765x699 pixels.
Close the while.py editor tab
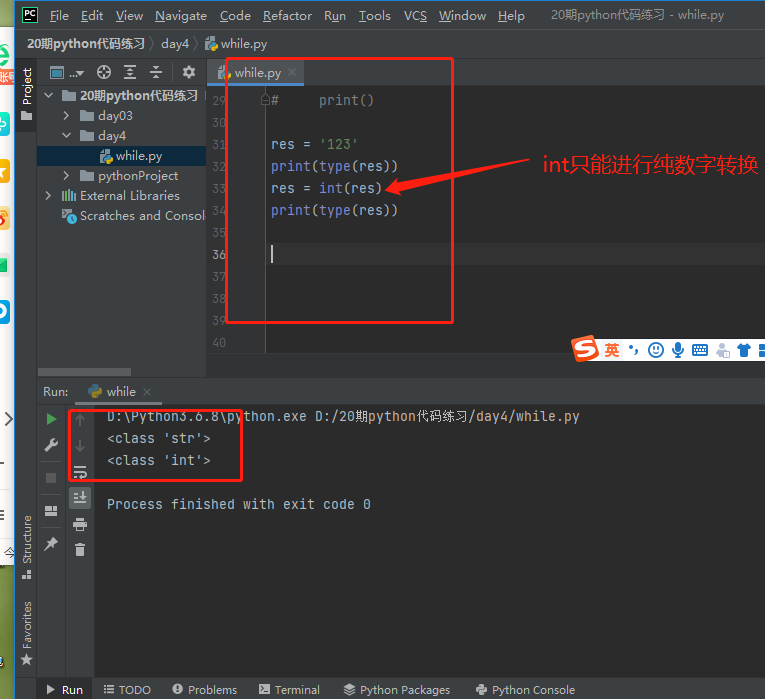[292, 72]
